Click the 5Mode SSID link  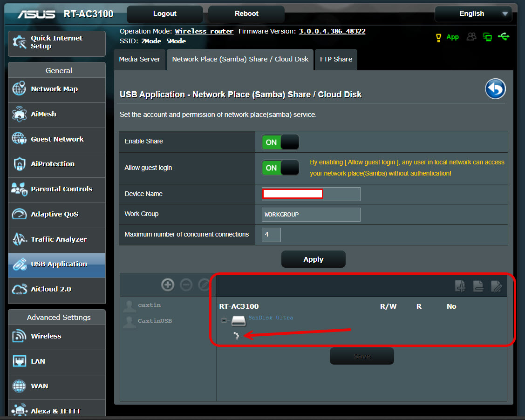176,41
